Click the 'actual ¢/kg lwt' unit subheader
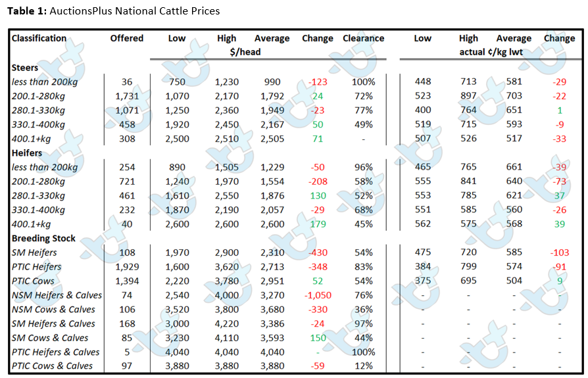 [491, 52]
